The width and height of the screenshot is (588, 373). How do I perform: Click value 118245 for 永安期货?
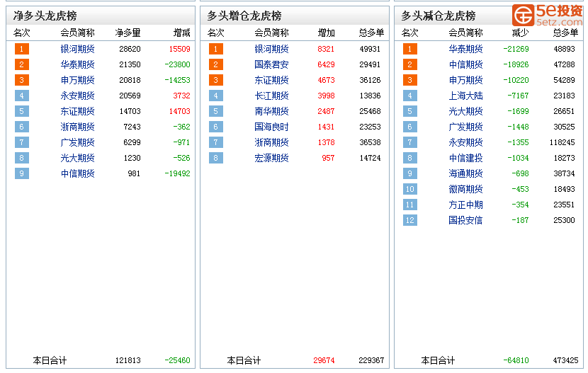562,143
